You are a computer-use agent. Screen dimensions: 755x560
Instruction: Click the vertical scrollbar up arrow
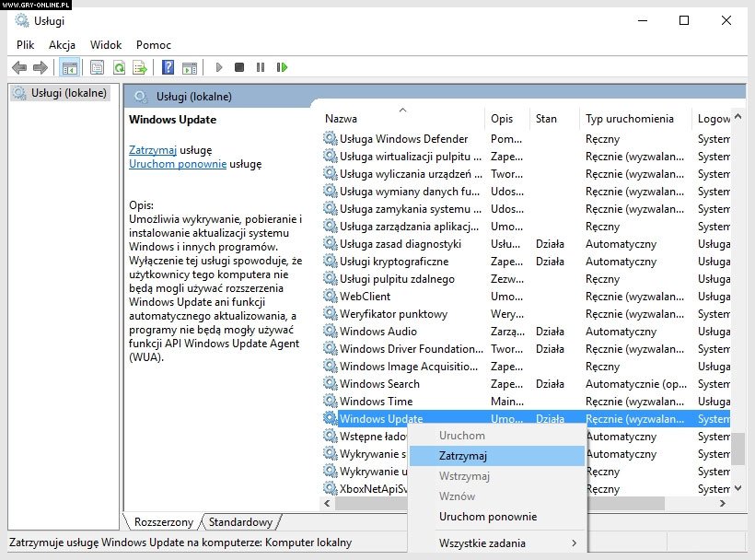(738, 116)
